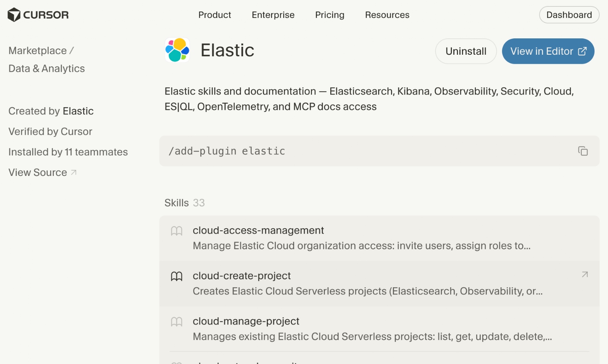Open the Pricing page
The height and width of the screenshot is (364, 608).
pyautogui.click(x=329, y=15)
